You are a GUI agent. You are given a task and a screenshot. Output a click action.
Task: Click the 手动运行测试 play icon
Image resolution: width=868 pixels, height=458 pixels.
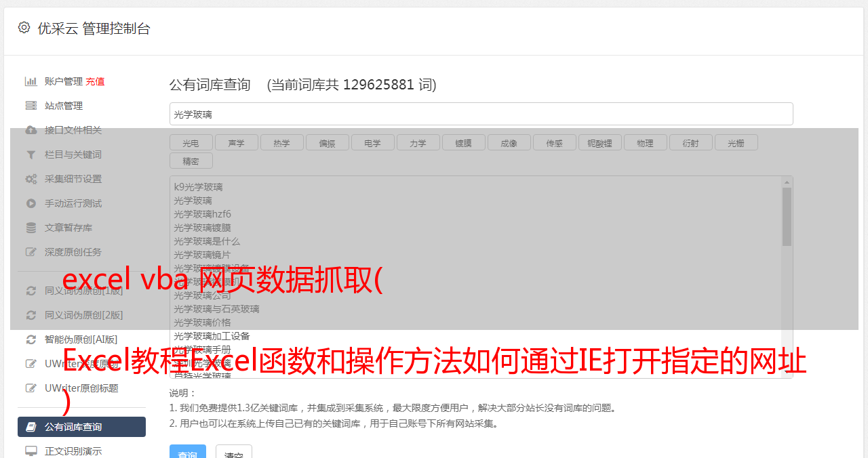(x=31, y=203)
